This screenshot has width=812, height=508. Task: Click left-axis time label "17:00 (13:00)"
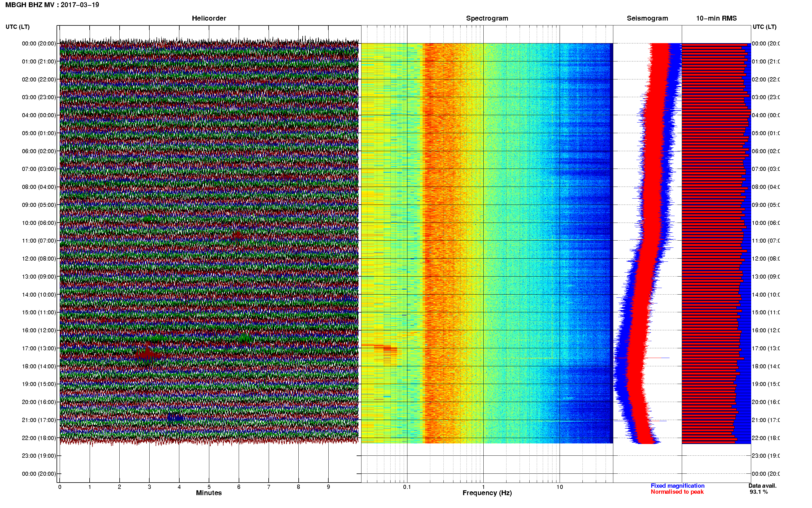[39, 348]
